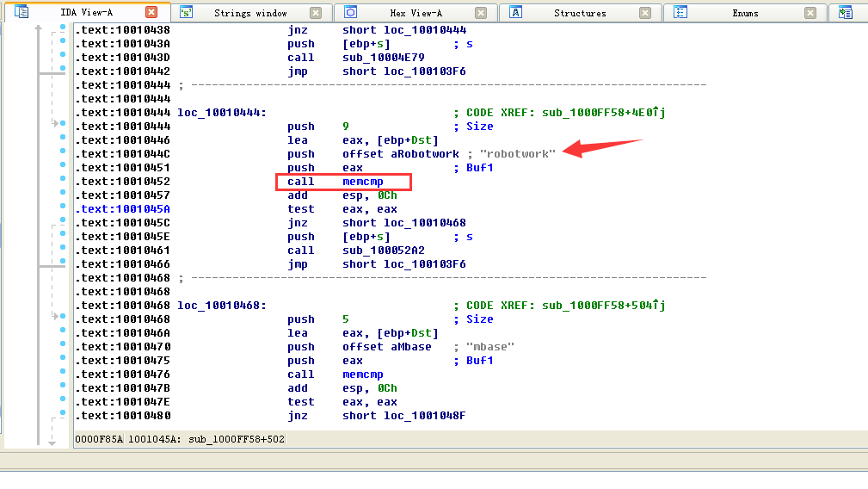This screenshot has height=489, width=868.
Task: Close the Strings window tab
Action: click(316, 13)
